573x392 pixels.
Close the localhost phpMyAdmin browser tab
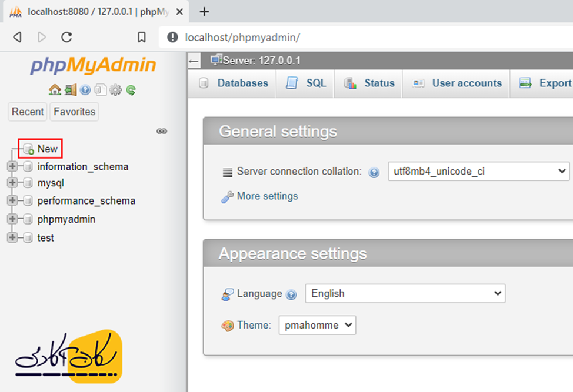[179, 12]
